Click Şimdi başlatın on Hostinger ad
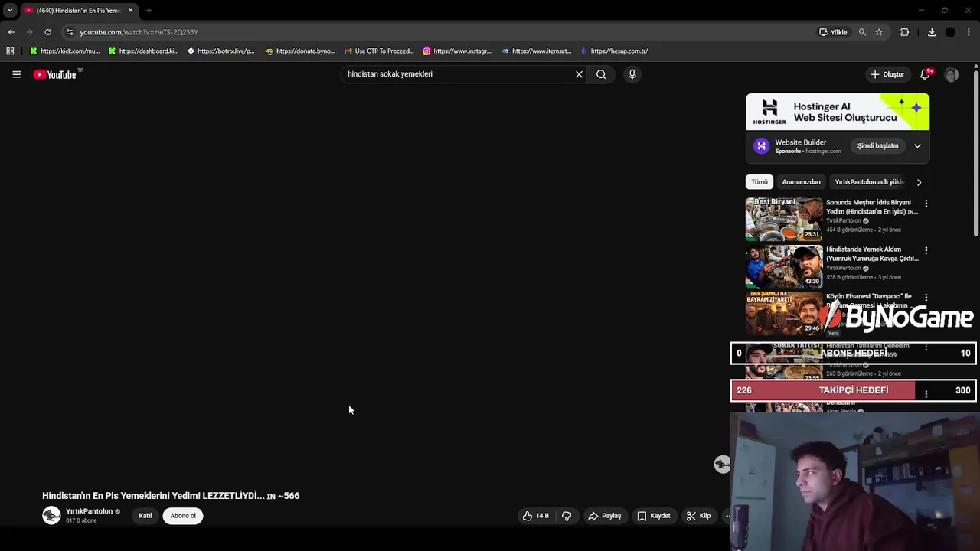 pos(877,146)
